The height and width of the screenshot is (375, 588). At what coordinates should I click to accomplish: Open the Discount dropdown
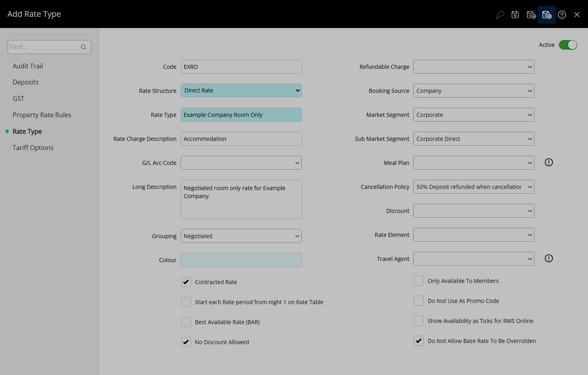(474, 211)
